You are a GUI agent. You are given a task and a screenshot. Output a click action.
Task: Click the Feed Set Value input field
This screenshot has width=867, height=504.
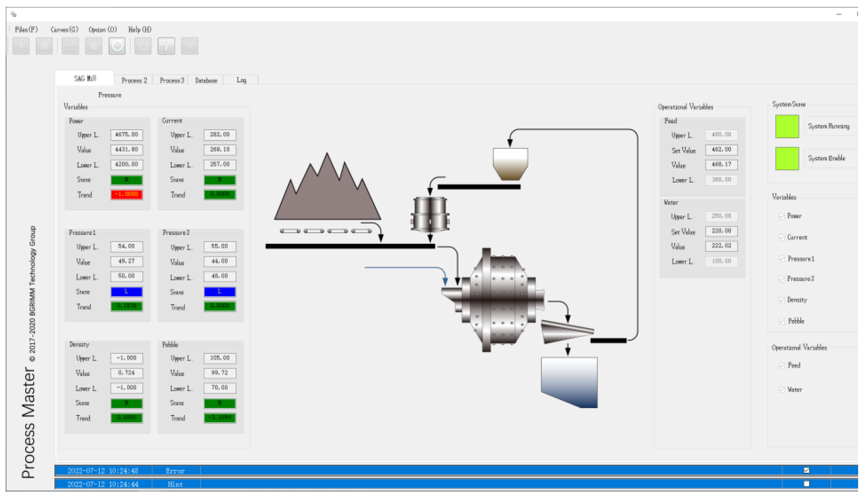coord(721,150)
